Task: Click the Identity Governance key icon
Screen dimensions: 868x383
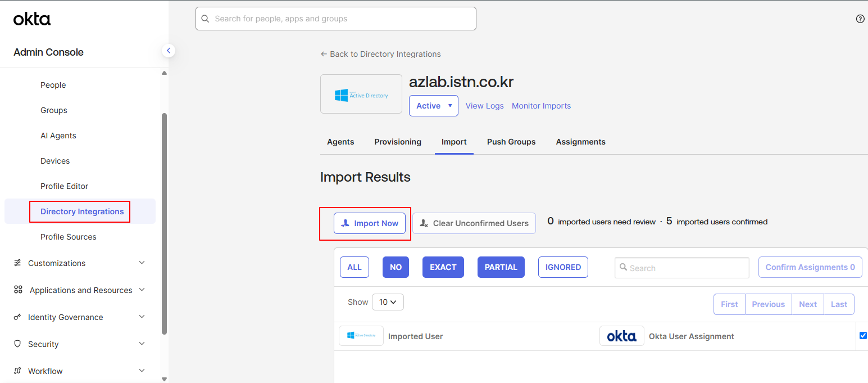Action: 17,317
